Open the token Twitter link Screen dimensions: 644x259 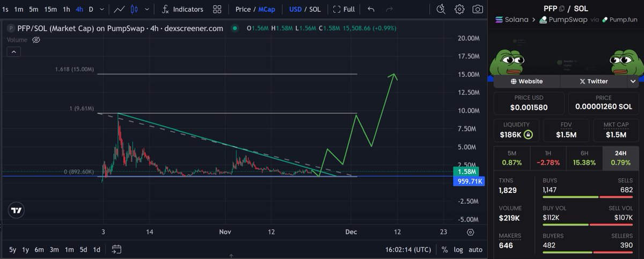point(594,81)
